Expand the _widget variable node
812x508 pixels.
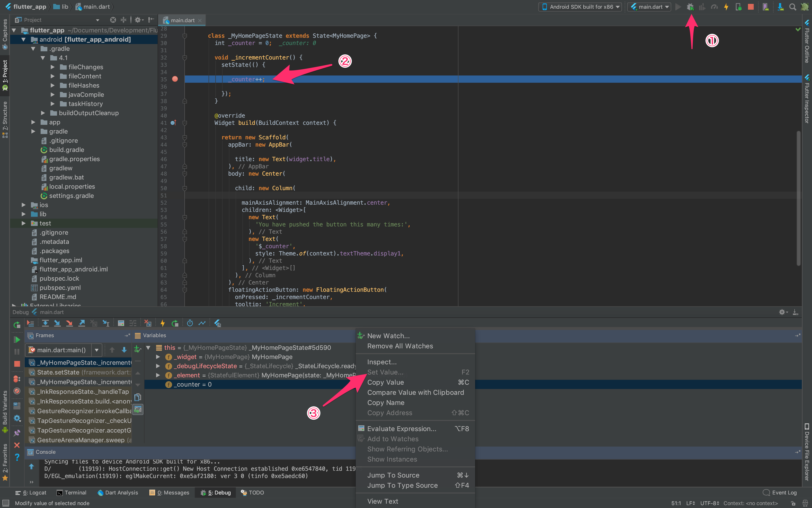coord(158,357)
